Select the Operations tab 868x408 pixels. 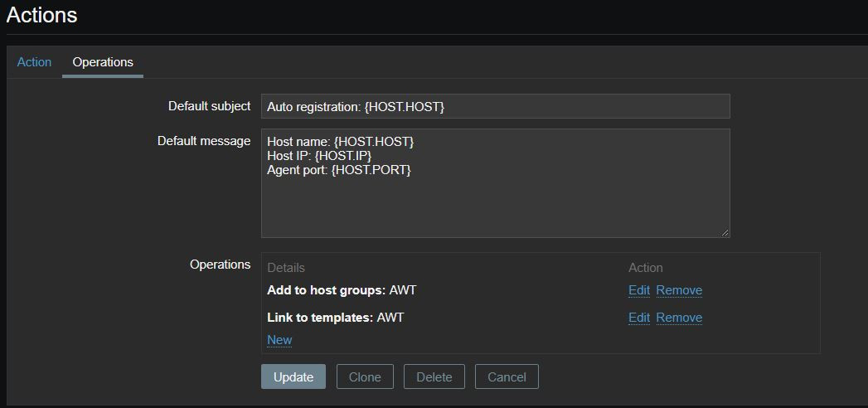click(103, 62)
